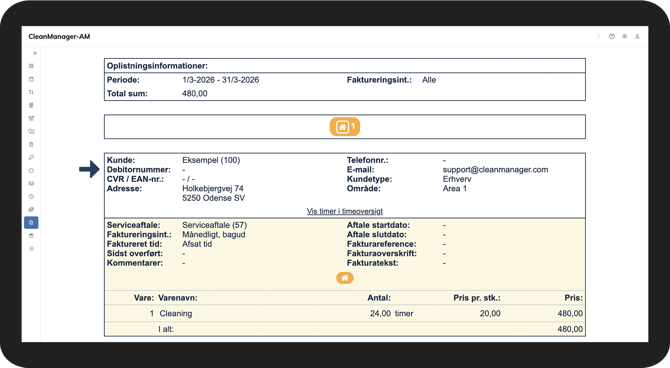Click the Afsat tid value
Screen dimensions: 670x368
(197, 244)
